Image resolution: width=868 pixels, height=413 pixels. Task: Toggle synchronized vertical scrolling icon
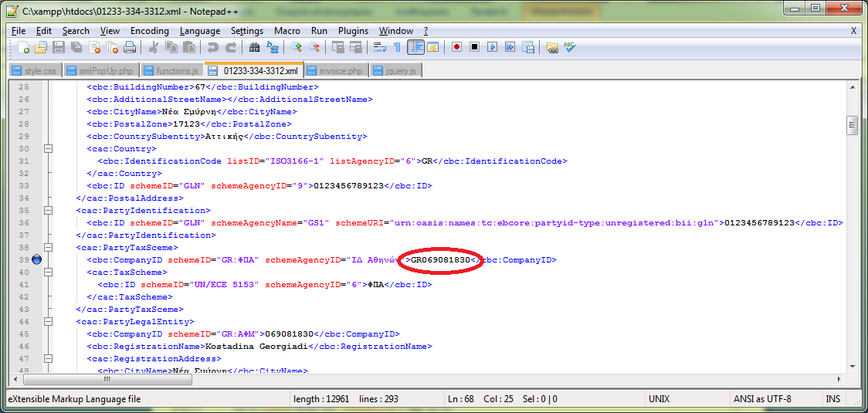[x=337, y=48]
